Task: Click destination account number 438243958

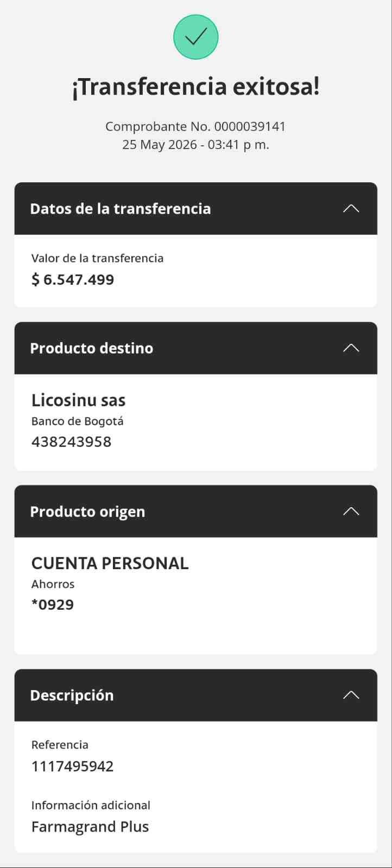Action: 72,442
